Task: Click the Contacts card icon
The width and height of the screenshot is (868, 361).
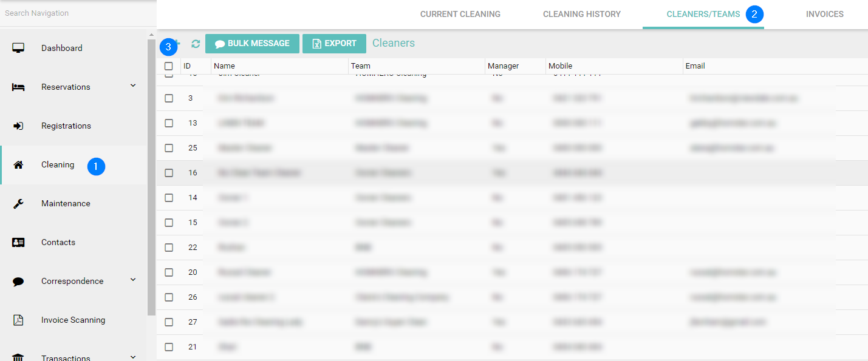Action: point(18,243)
